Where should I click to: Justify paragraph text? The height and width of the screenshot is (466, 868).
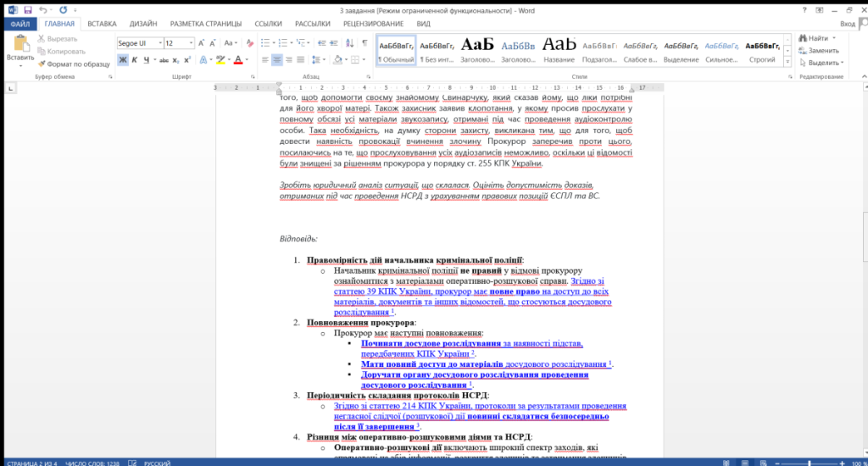[x=301, y=60]
